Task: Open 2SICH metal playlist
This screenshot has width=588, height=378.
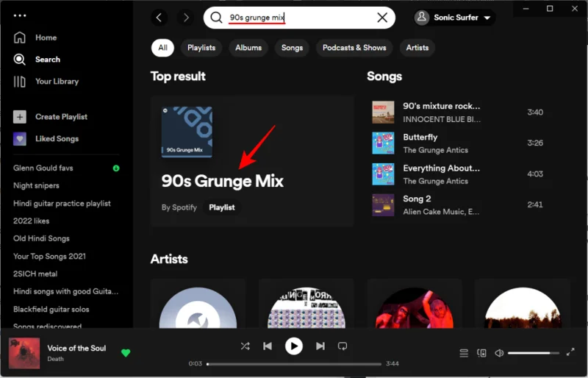Action: [35, 274]
